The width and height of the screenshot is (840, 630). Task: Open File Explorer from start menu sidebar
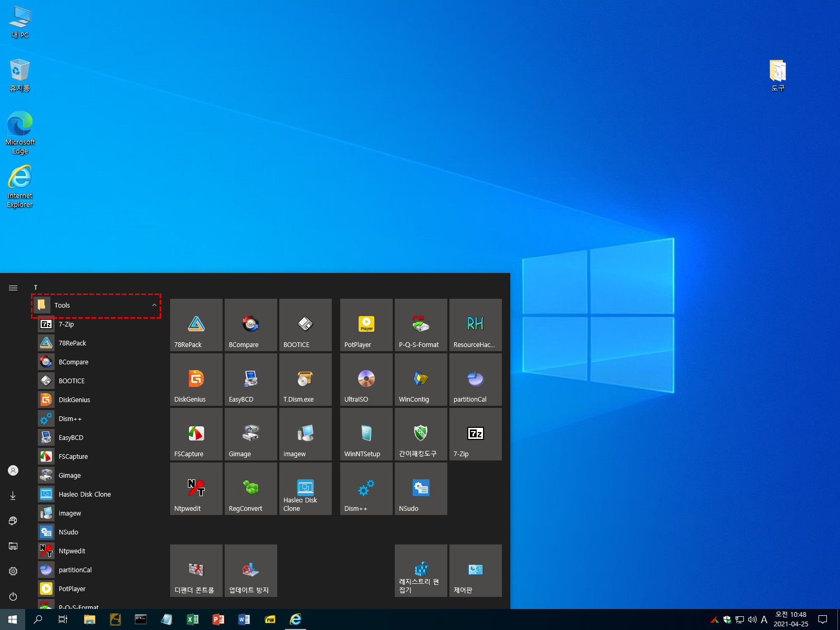13,546
